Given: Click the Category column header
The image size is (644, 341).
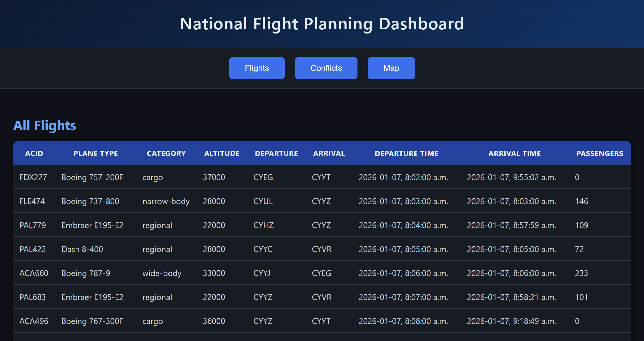Looking at the screenshot, I should click(x=166, y=153).
